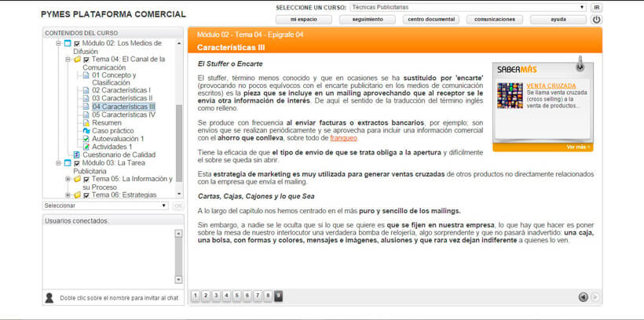The height and width of the screenshot is (320, 644).
Task: Go to page 4
Action: coord(226,296)
